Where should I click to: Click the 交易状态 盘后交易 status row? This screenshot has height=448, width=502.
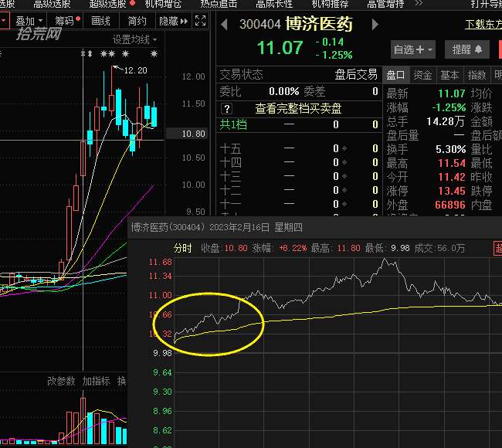(x=298, y=75)
